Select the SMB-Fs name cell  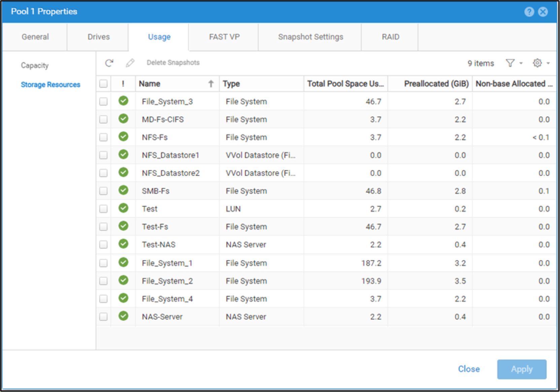pos(177,191)
